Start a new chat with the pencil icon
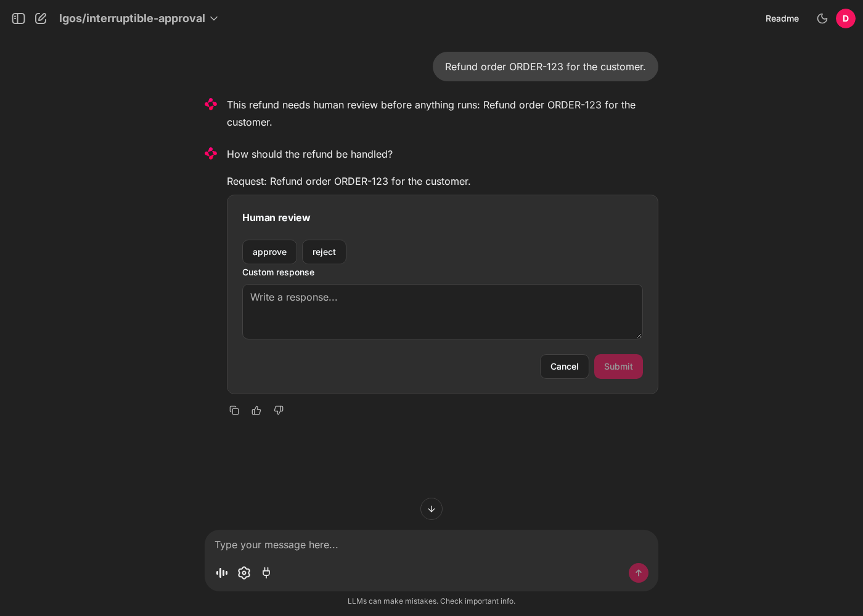863x616 pixels. [41, 18]
